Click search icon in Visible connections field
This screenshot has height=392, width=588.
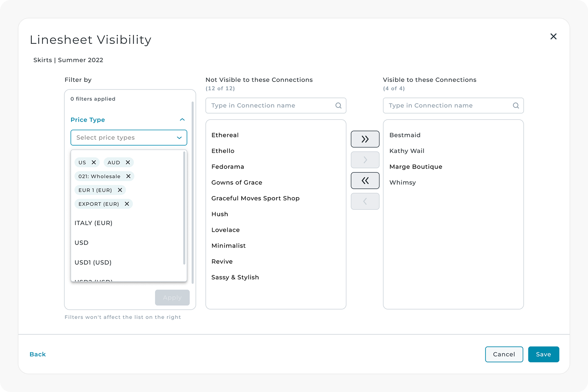[x=516, y=106]
